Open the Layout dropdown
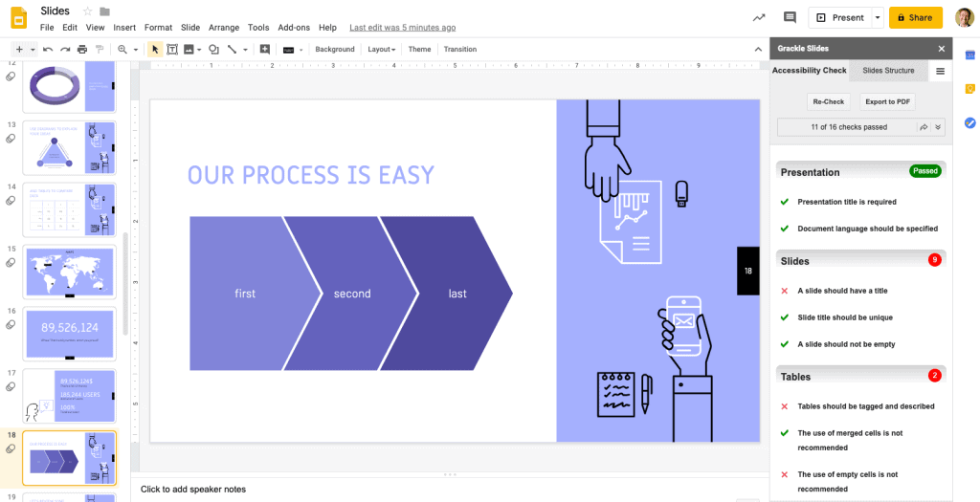 tap(381, 50)
